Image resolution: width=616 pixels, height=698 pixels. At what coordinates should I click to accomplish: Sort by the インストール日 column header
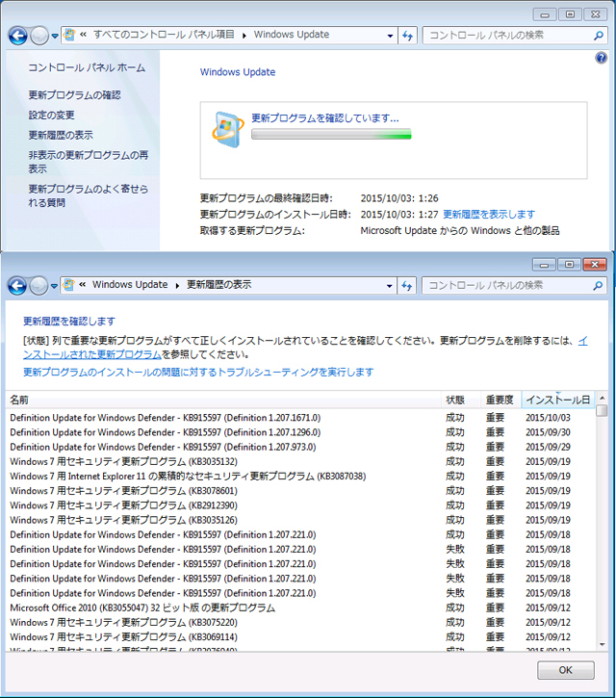pos(556,400)
